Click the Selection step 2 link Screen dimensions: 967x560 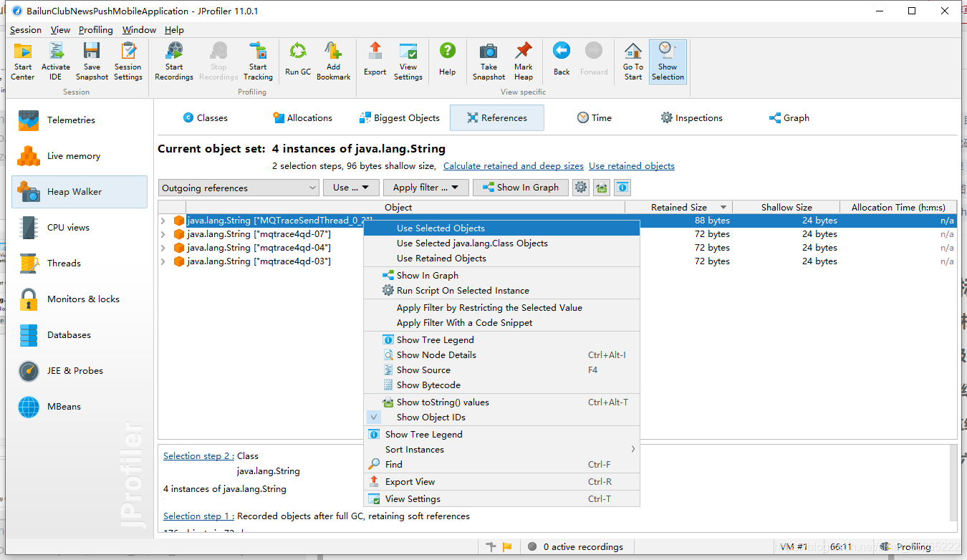coord(198,455)
